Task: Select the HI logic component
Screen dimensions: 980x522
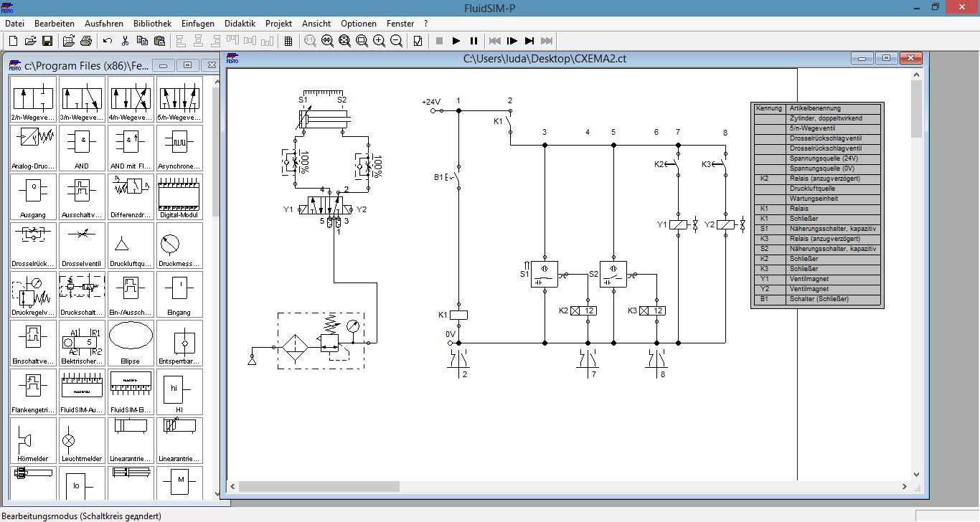Action: pos(179,391)
